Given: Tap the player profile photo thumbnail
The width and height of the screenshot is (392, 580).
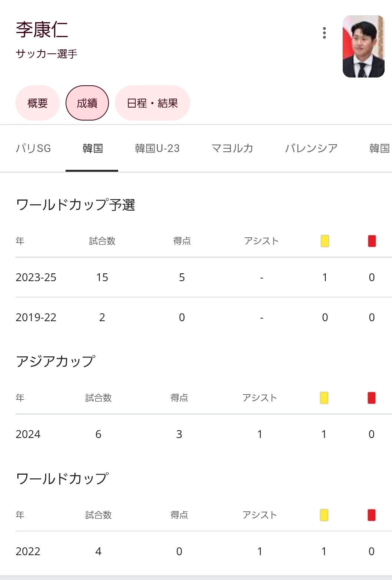Looking at the screenshot, I should coord(363,46).
